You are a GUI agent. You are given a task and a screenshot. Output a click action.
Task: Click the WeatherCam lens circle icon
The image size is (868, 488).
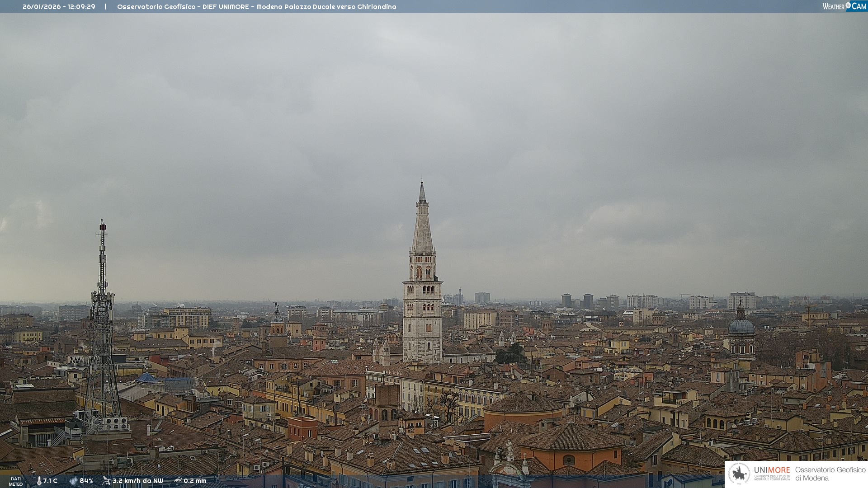(x=848, y=5)
